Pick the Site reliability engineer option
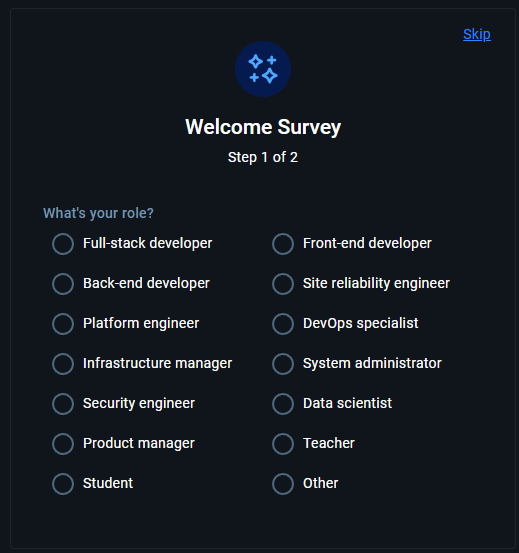 (x=283, y=284)
